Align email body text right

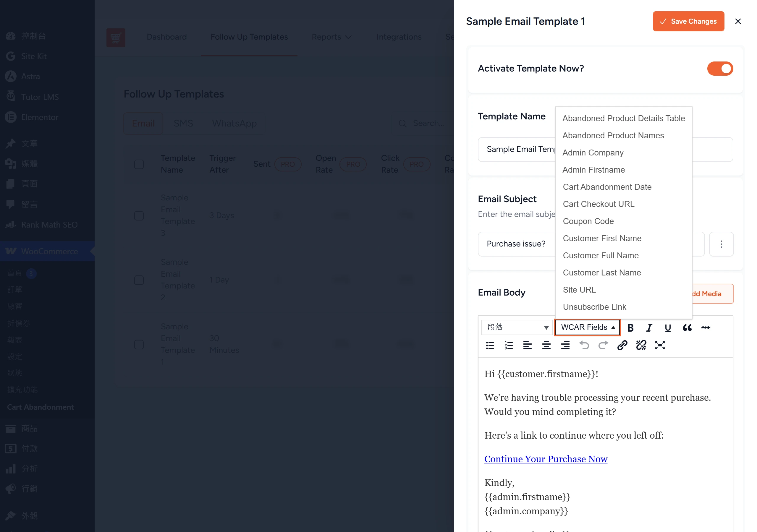(565, 345)
